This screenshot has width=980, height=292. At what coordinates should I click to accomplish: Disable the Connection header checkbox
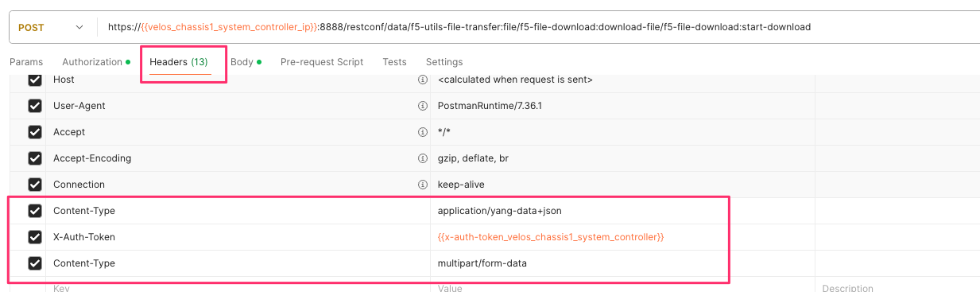(35, 185)
